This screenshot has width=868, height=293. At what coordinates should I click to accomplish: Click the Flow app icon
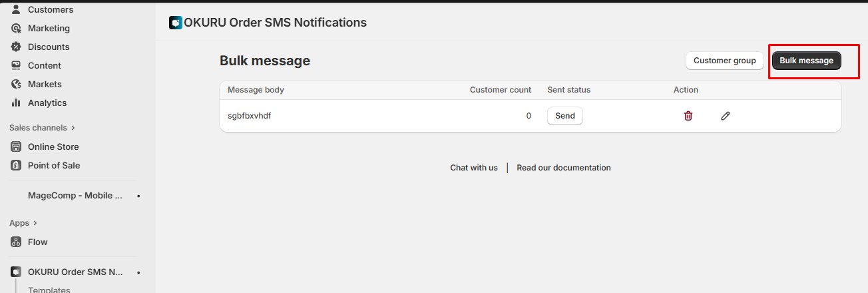17,242
